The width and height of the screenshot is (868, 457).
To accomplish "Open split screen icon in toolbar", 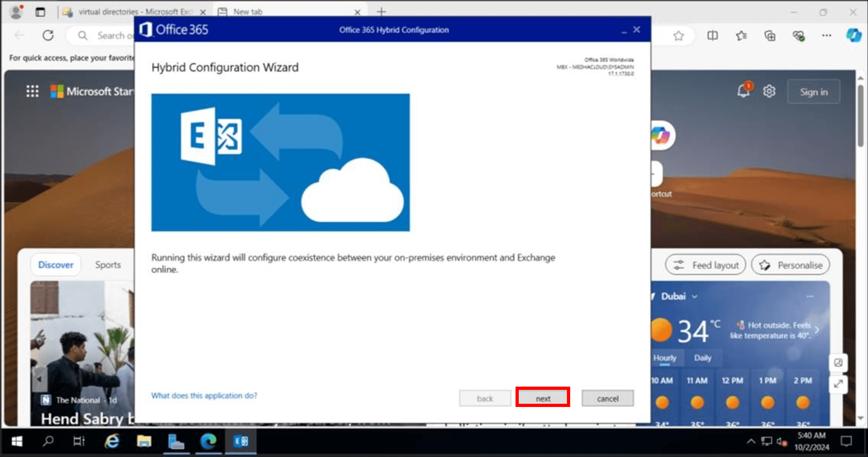I will [712, 36].
